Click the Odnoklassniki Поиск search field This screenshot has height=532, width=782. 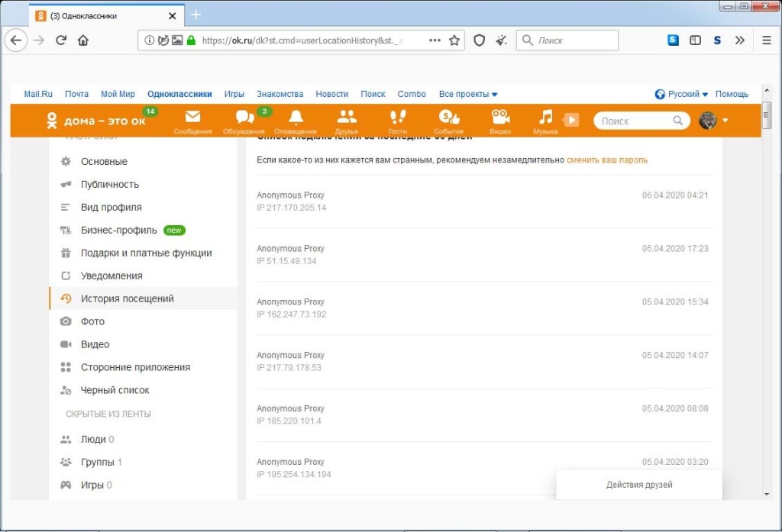tap(634, 121)
